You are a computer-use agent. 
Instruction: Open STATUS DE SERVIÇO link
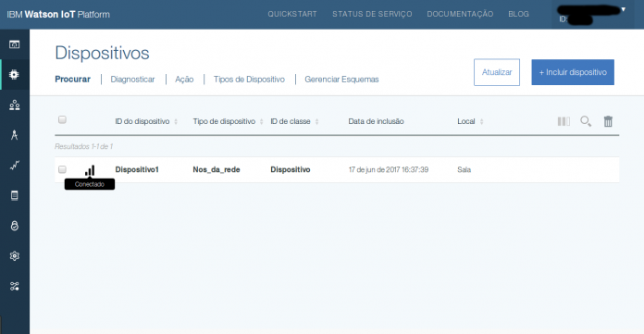[x=372, y=14]
